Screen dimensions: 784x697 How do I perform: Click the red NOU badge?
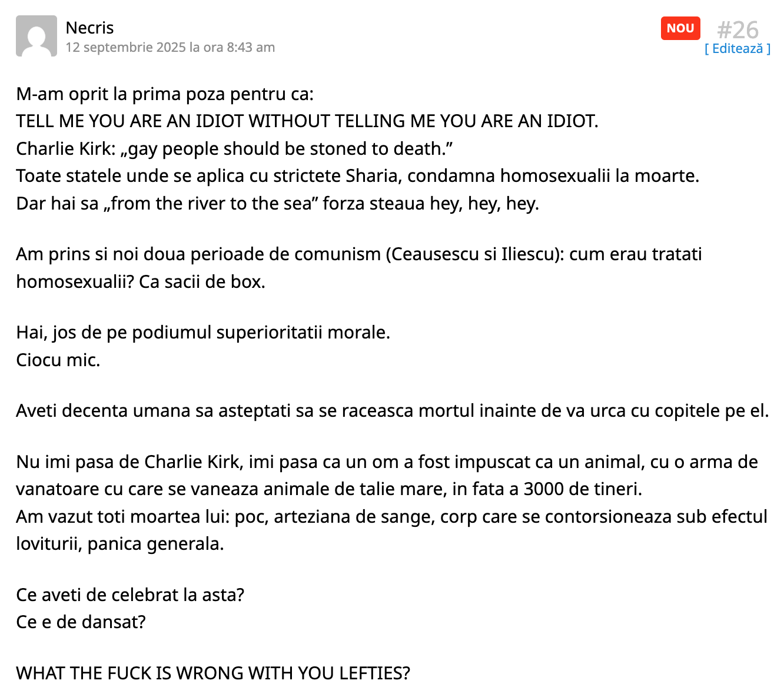680,28
